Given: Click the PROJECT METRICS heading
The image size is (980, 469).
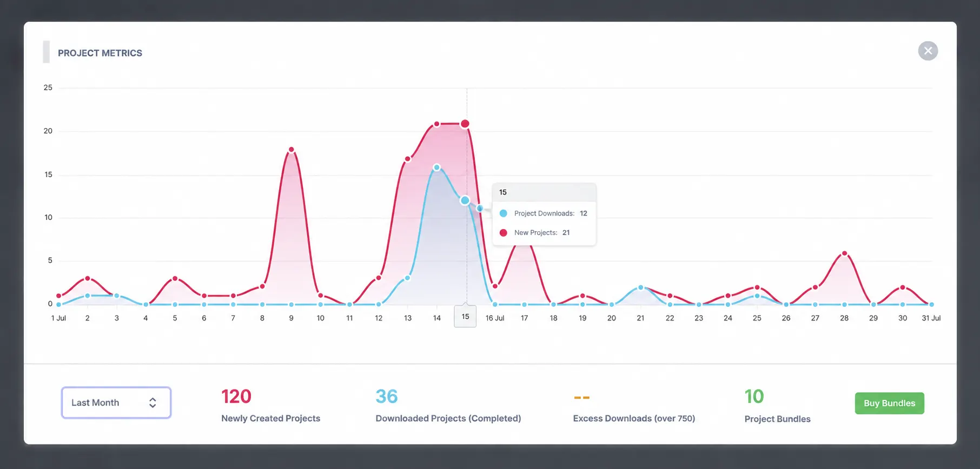Looking at the screenshot, I should [x=100, y=53].
